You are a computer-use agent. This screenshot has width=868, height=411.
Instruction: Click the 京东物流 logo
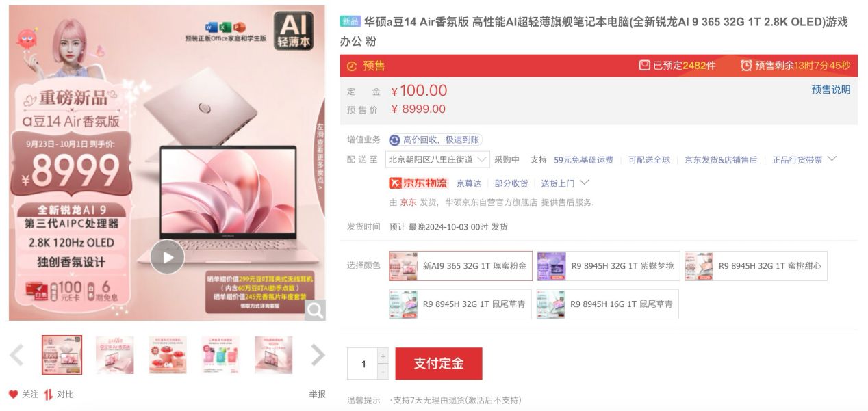pos(418,183)
